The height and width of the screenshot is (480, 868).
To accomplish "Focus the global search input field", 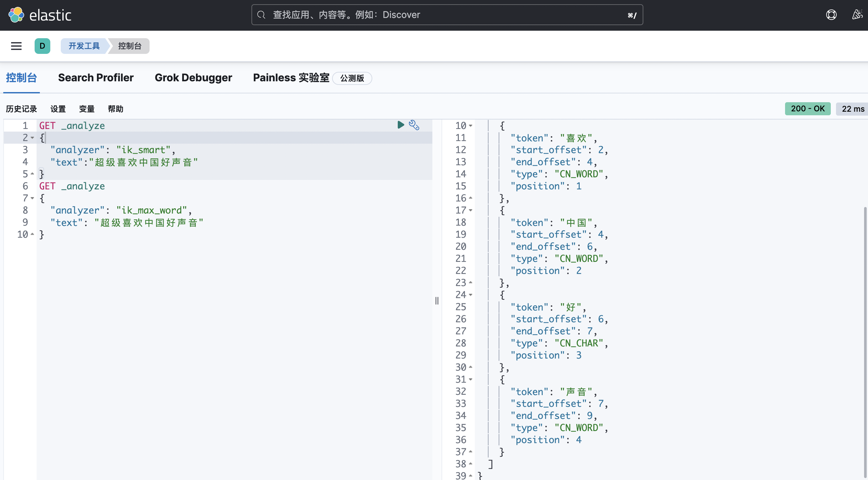I will point(445,15).
